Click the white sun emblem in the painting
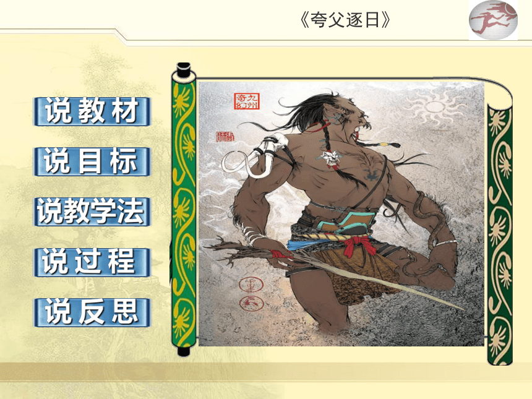This screenshot has width=532, height=399. click(x=435, y=107)
